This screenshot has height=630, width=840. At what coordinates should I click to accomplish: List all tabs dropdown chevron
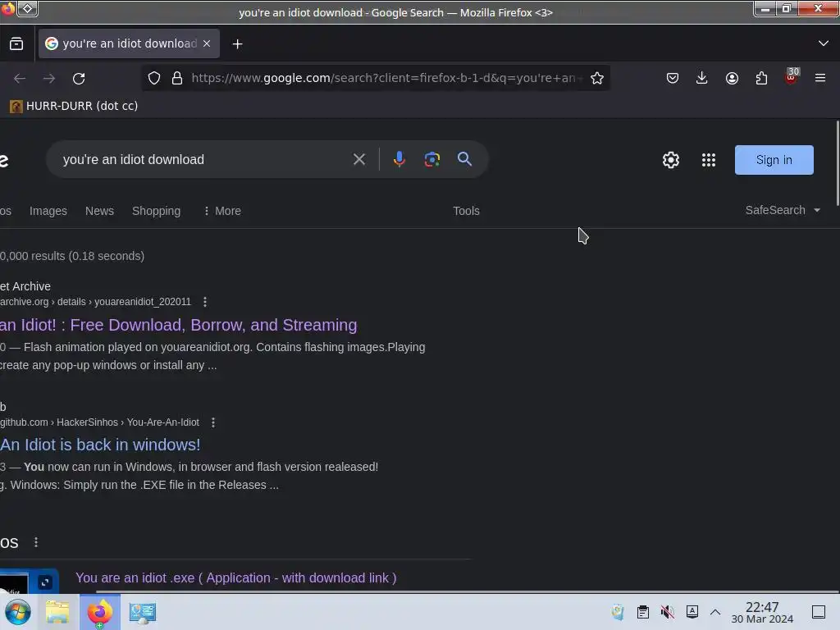824,43
